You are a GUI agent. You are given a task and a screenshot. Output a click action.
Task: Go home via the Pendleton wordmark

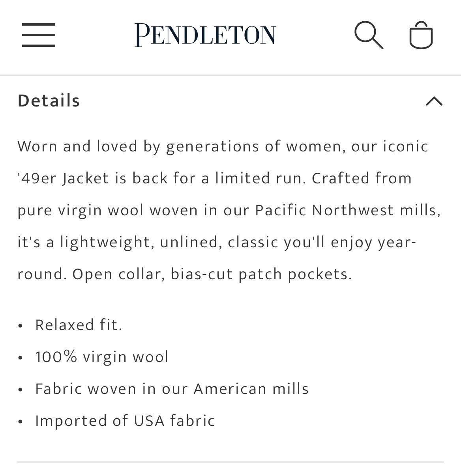206,34
